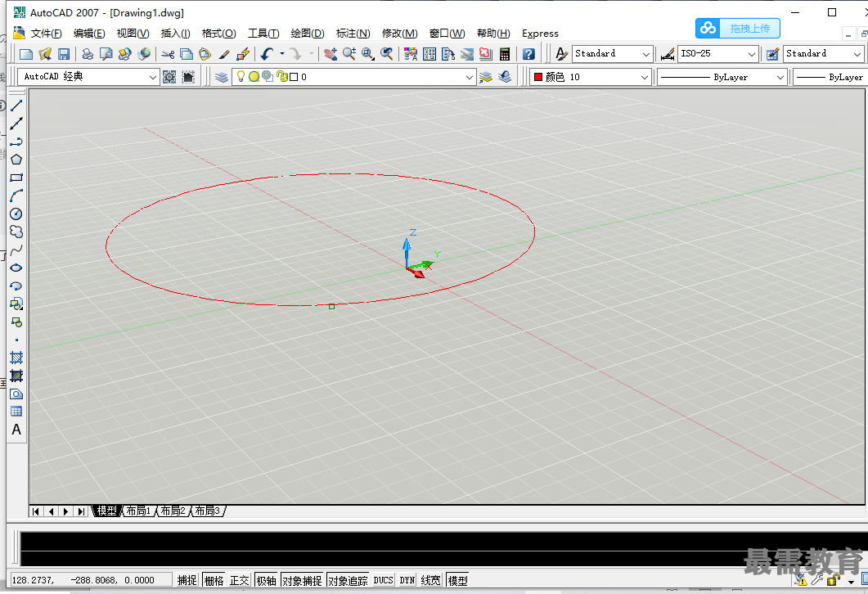
Task: Select the Polygon tool
Action: (16, 160)
